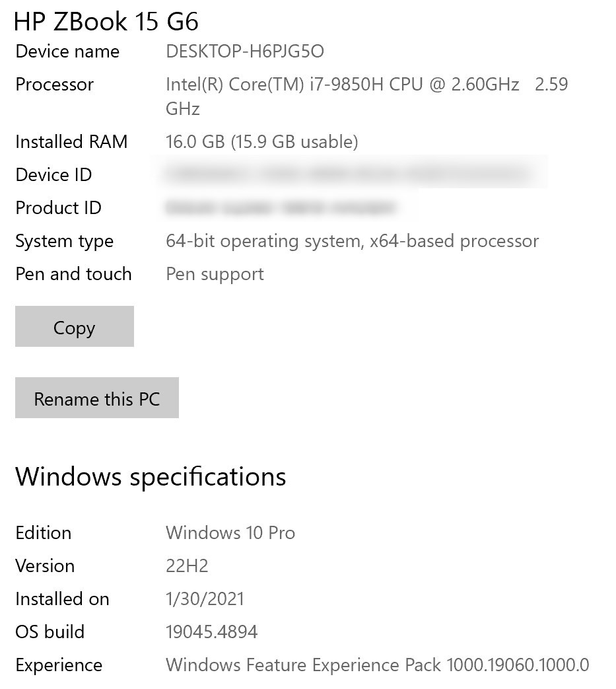This screenshot has height=689, width=616.
Task: Click the Rename this PC button
Action: 96,398
